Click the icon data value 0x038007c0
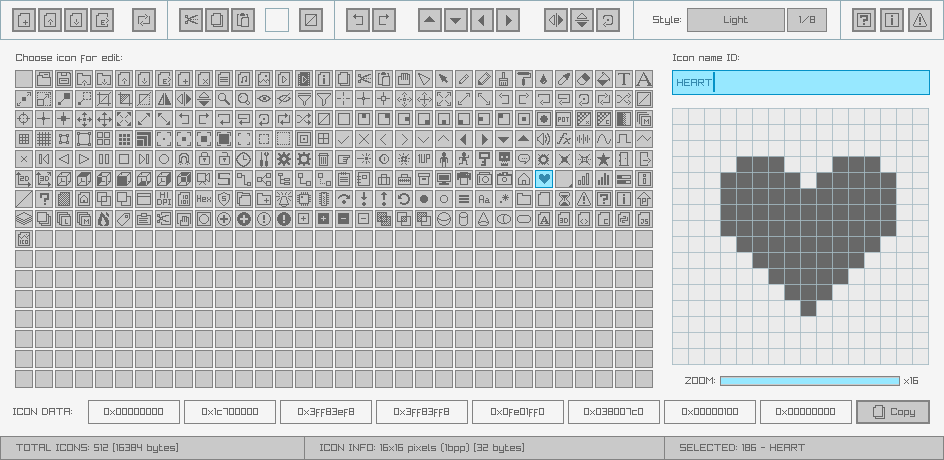Image resolution: width=944 pixels, height=460 pixels. coord(613,412)
